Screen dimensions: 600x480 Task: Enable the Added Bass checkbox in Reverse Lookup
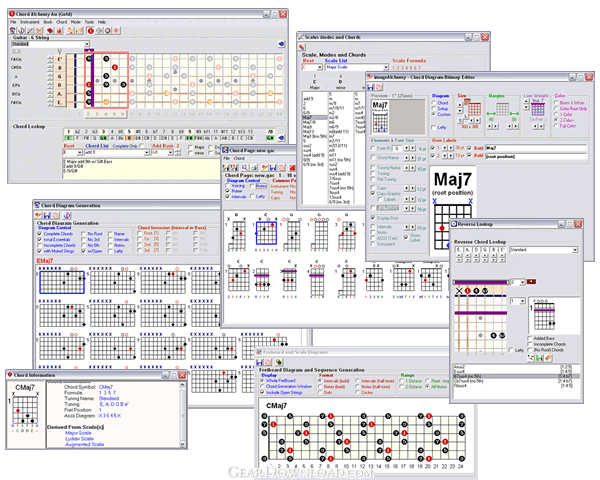530,338
